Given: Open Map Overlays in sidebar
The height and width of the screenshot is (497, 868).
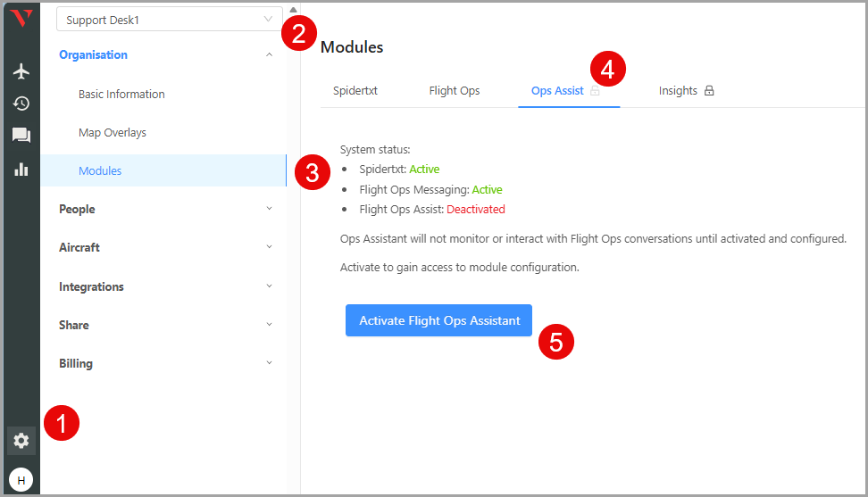Looking at the screenshot, I should pyautogui.click(x=113, y=133).
